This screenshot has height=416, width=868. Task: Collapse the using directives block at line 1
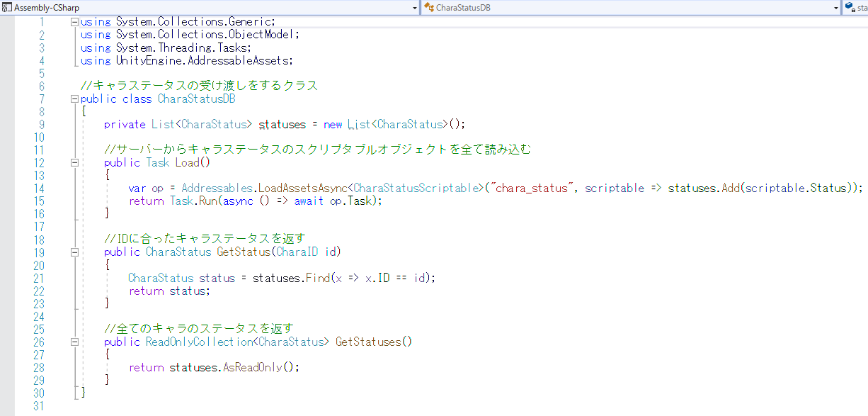(74, 22)
